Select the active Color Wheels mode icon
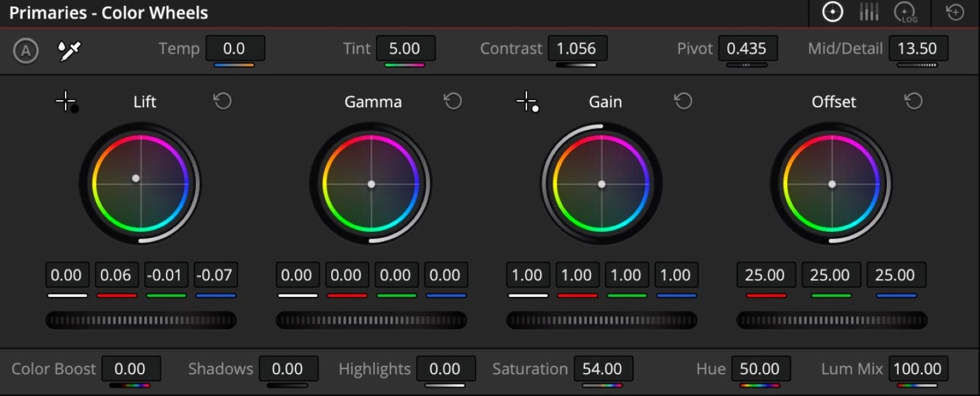The height and width of the screenshot is (396, 980). 832,11
